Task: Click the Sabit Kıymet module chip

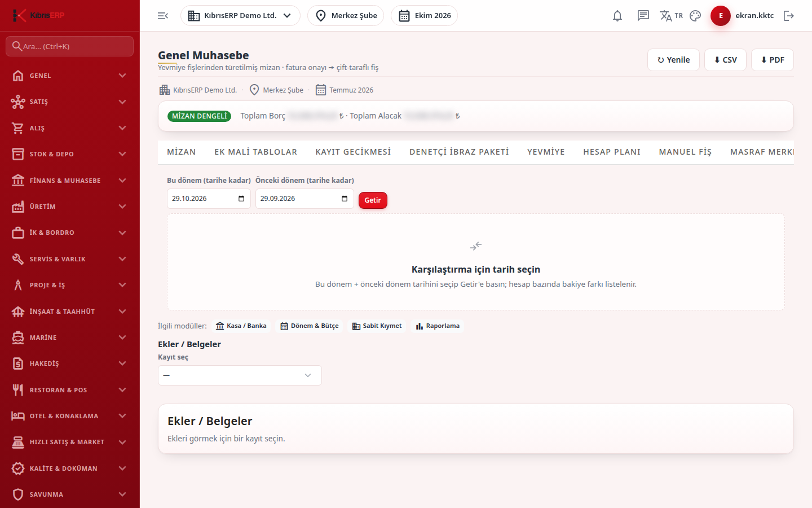Action: point(377,326)
